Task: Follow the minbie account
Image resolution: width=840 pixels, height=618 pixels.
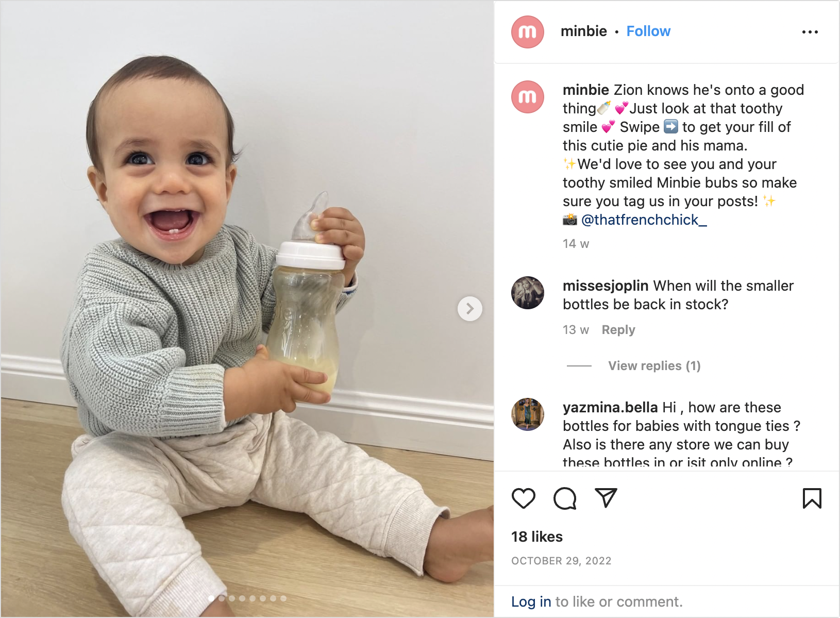Action: [x=648, y=31]
